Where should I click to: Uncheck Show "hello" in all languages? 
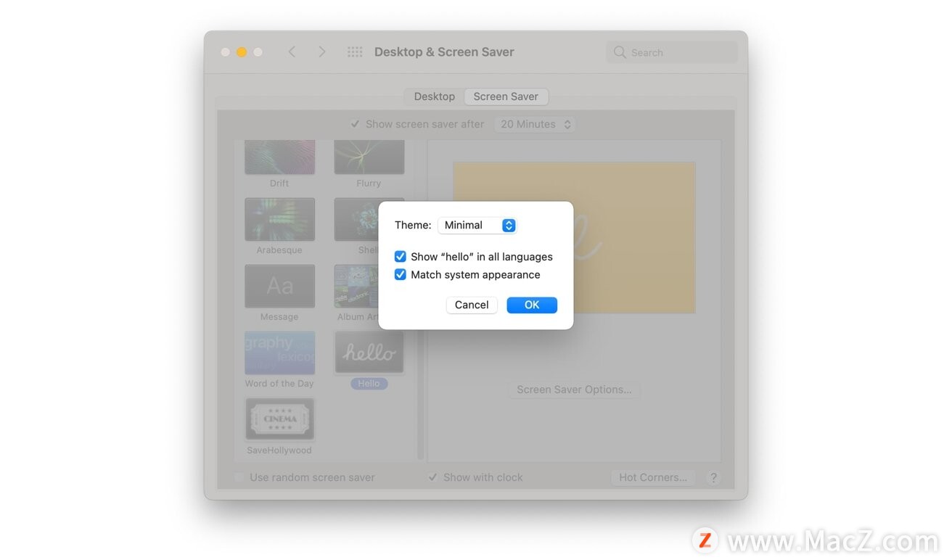click(x=400, y=257)
